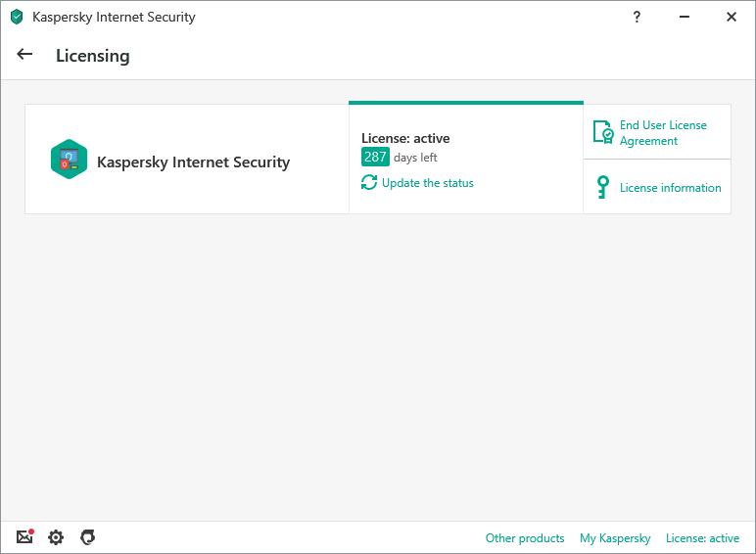Click the End User License Agreement document icon

point(603,133)
